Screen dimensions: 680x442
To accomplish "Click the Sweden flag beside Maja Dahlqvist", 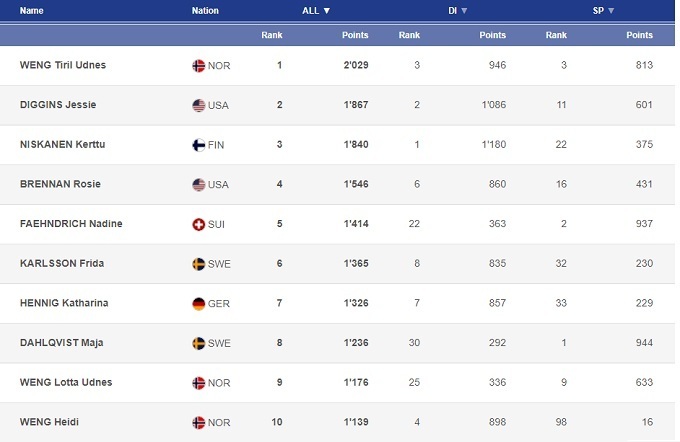I will point(198,343).
